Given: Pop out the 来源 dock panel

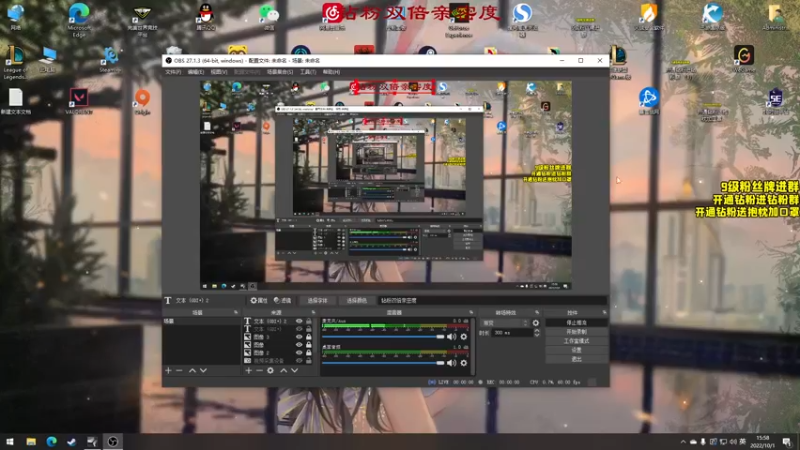Looking at the screenshot, I should point(313,312).
